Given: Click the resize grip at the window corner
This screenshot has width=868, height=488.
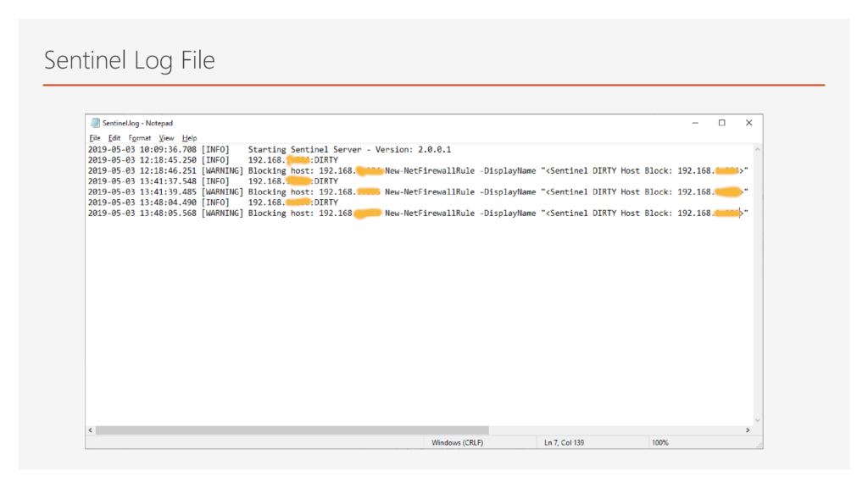Looking at the screenshot, I should (758, 444).
